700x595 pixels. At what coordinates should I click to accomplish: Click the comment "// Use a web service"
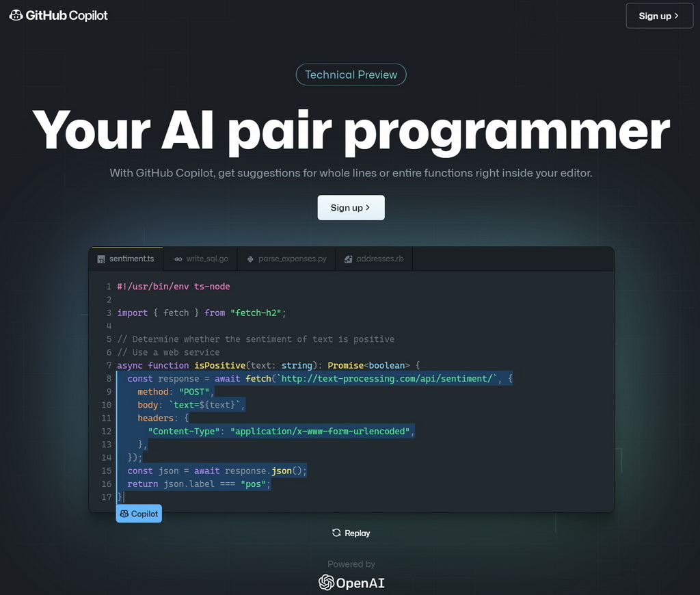point(168,352)
